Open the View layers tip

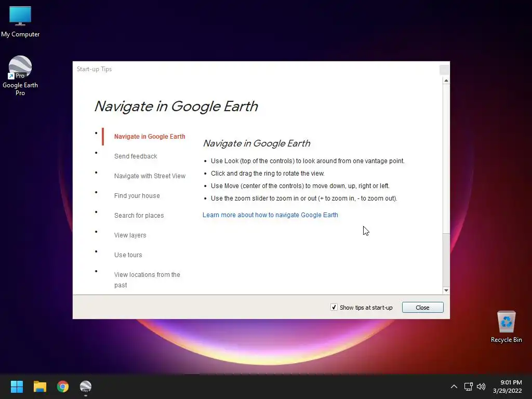pyautogui.click(x=130, y=235)
